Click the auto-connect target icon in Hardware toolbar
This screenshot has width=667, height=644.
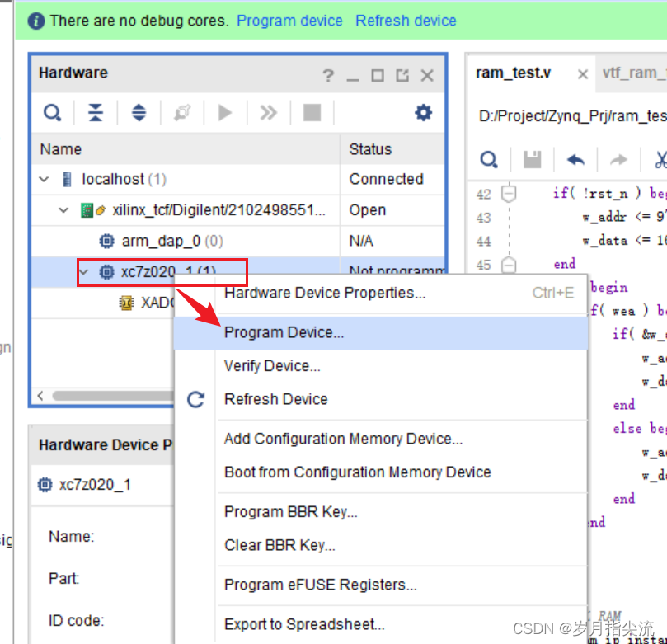pyautogui.click(x=182, y=113)
